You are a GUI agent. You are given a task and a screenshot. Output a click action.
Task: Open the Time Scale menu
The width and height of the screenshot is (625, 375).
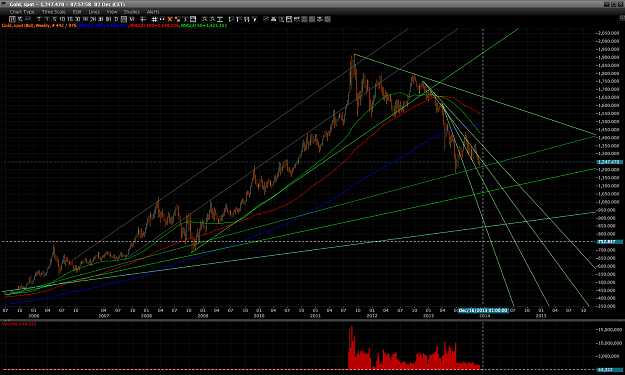click(54, 12)
